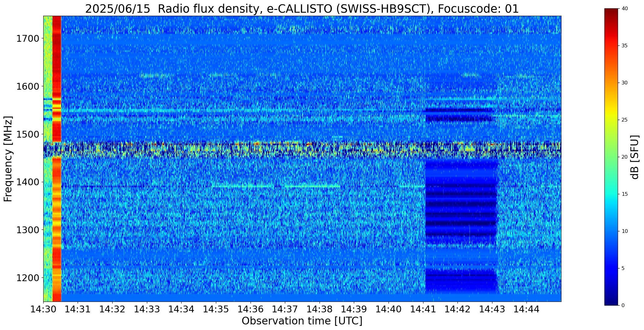Click the colorbar tick label 25
644x330 pixels.
coord(624,120)
